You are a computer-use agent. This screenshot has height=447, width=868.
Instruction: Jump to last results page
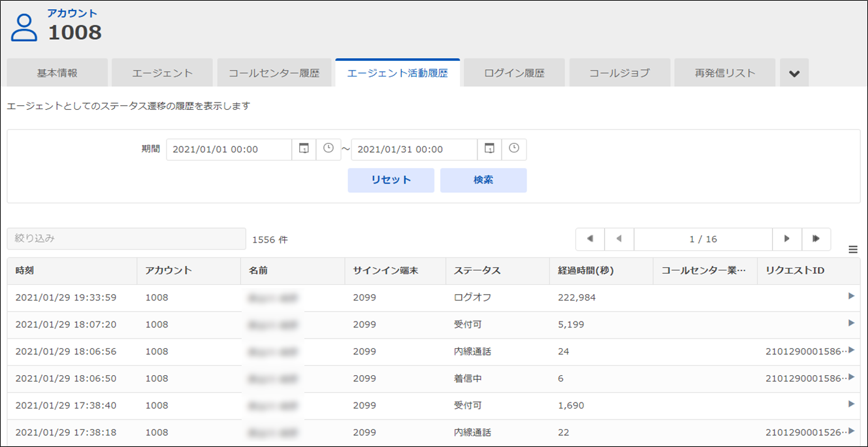coord(816,239)
